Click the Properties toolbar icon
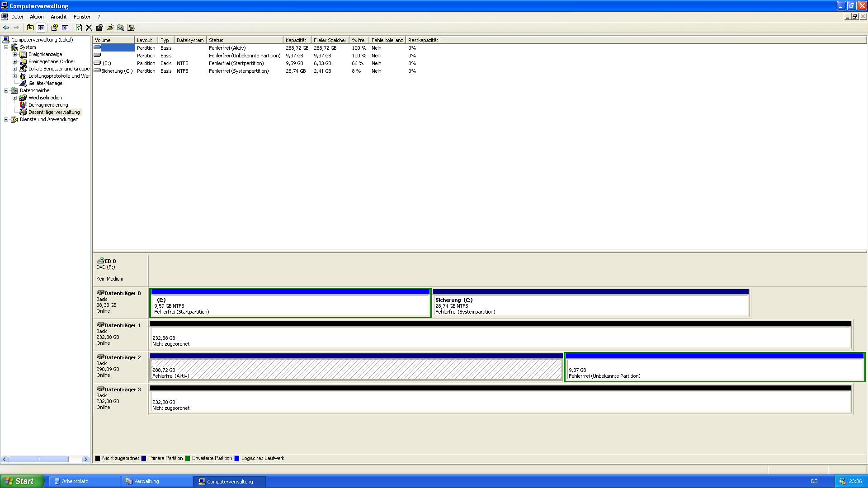 [99, 28]
